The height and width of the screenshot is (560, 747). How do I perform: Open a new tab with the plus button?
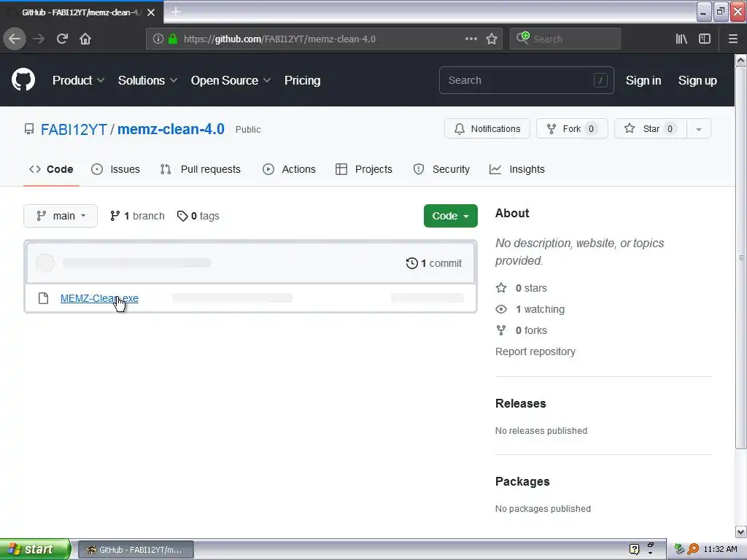176,12
